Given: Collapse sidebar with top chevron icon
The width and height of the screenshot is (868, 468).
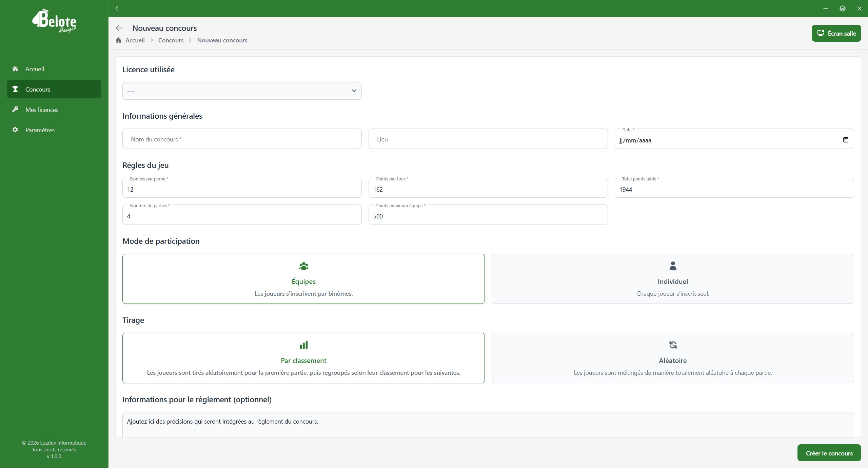Looking at the screenshot, I should pos(117,8).
